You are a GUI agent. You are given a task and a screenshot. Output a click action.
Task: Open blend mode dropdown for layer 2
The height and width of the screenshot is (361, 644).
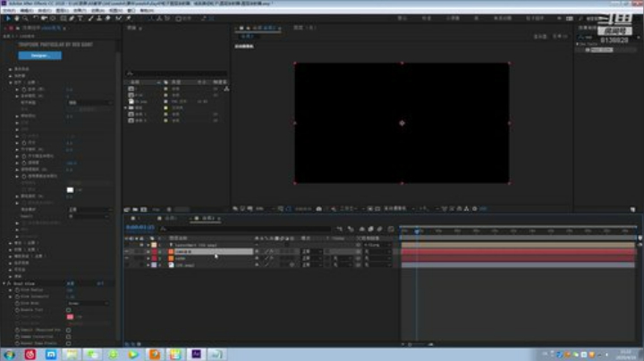click(311, 251)
